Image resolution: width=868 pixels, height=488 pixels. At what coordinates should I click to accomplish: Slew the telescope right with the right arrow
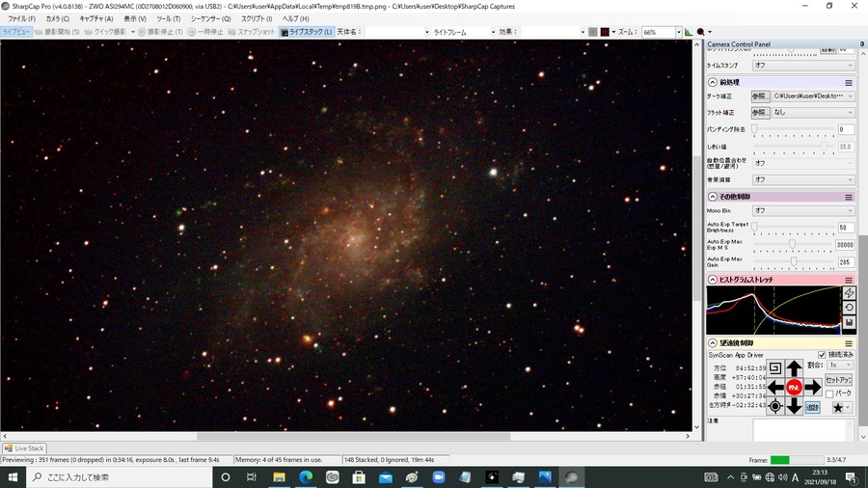[813, 388]
